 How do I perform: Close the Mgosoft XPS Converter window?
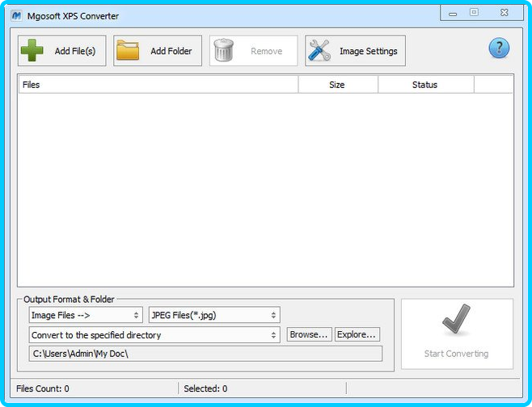point(503,13)
